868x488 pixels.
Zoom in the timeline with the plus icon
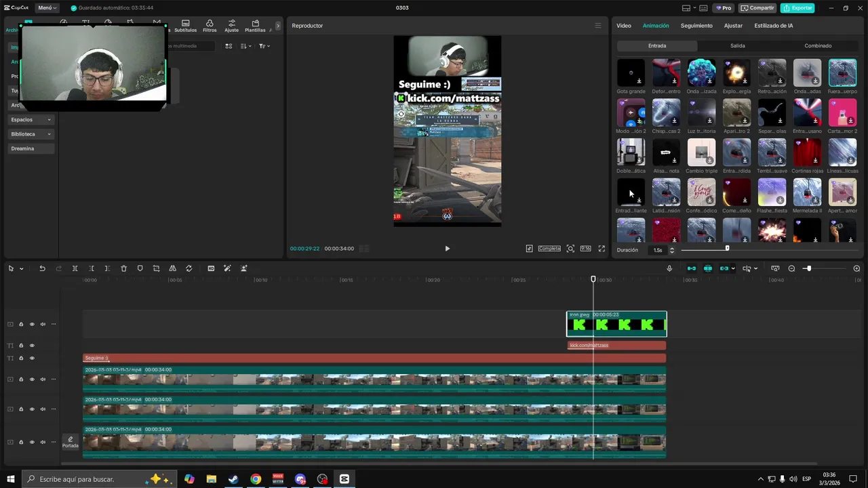pyautogui.click(x=856, y=268)
